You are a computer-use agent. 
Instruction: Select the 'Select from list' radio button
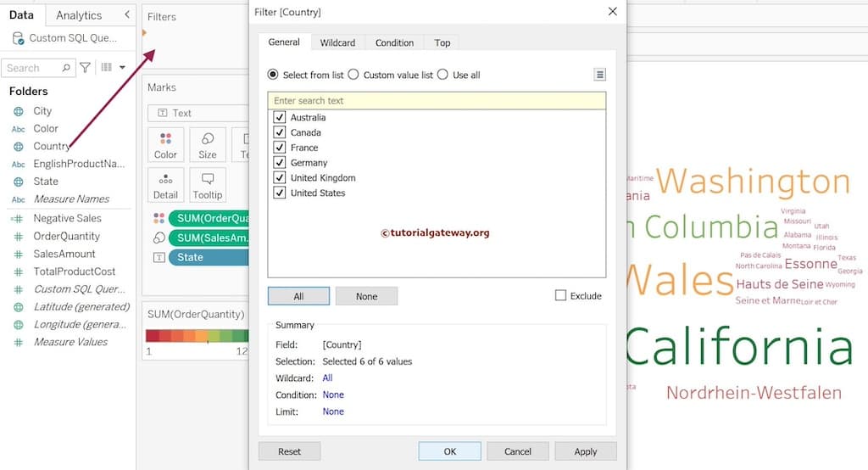coord(273,75)
